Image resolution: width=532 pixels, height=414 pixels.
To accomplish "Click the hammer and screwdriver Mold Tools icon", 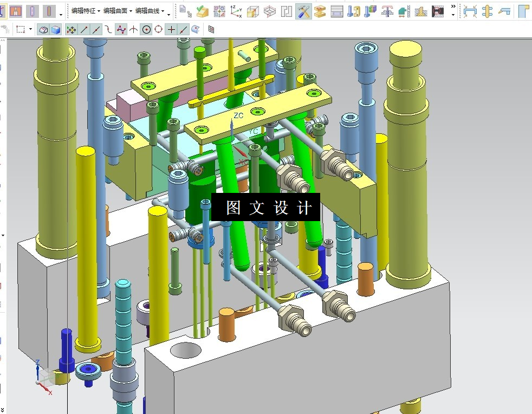I will tap(303, 11).
